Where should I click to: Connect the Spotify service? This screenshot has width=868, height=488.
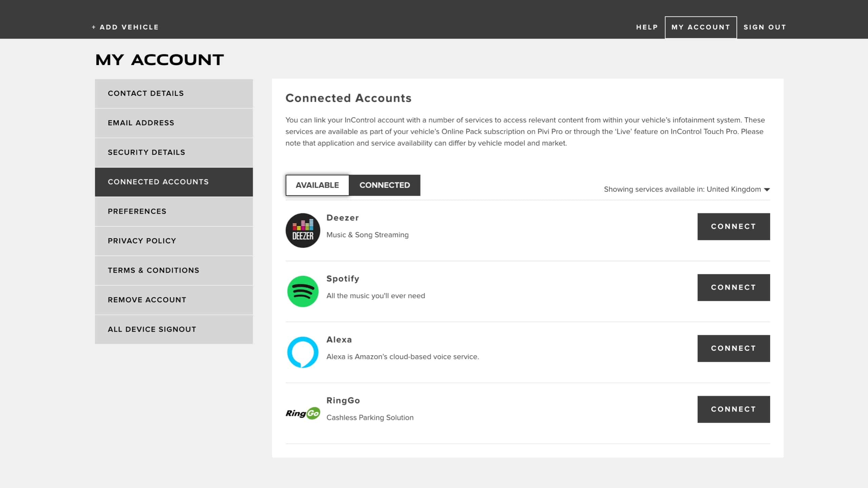(x=733, y=287)
